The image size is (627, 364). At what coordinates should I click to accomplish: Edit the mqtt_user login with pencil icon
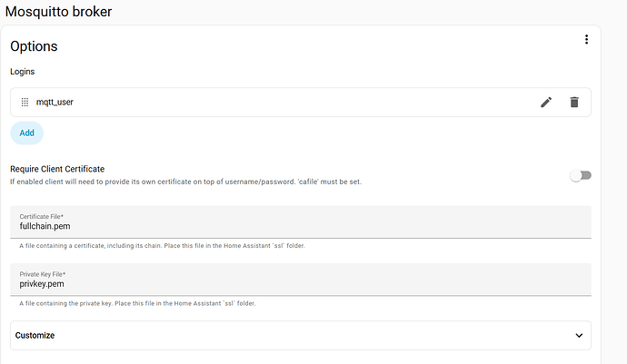(x=546, y=103)
